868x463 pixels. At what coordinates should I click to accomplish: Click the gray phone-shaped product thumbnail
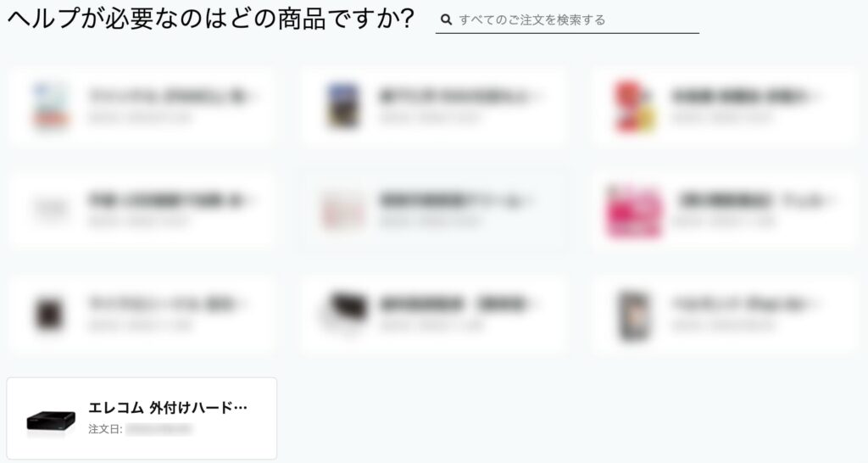point(634,315)
